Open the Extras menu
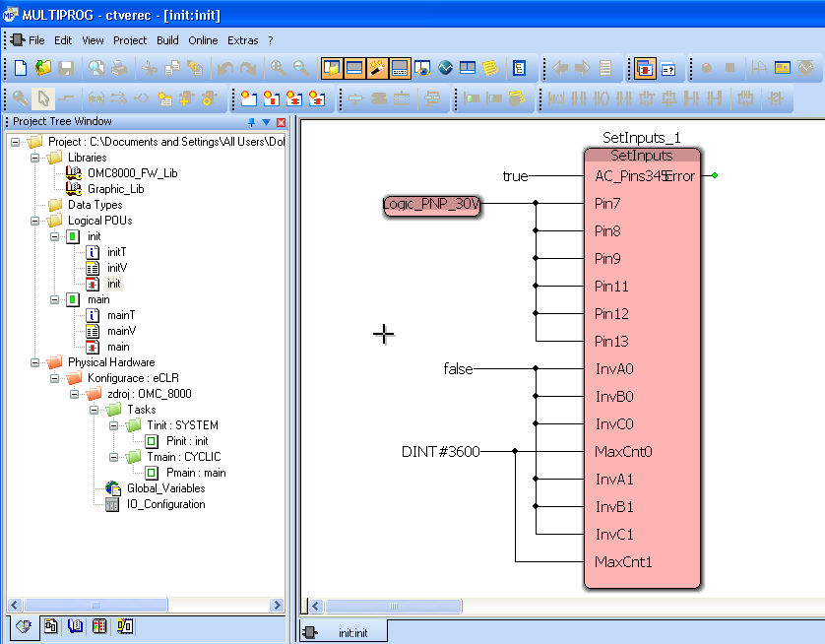825x644 pixels. pyautogui.click(x=242, y=40)
